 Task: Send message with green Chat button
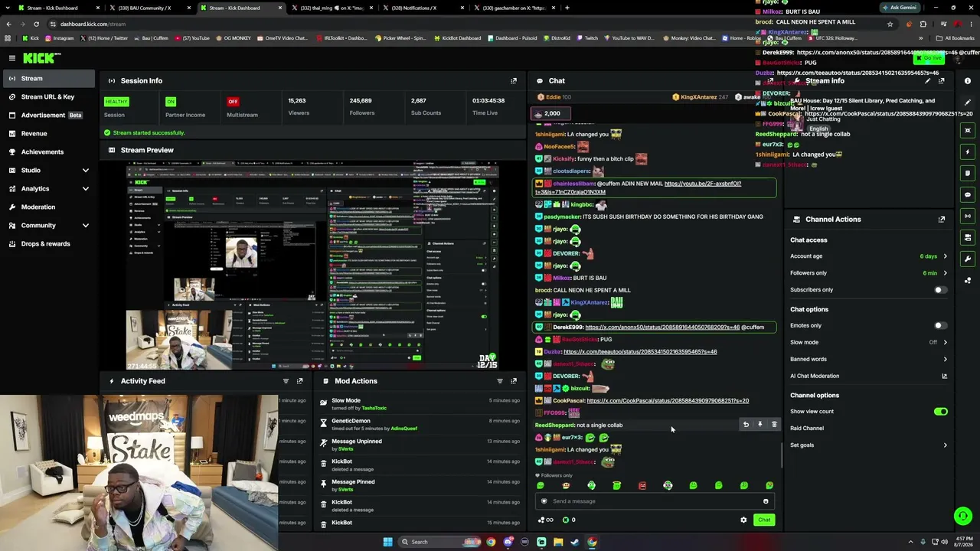point(764,520)
